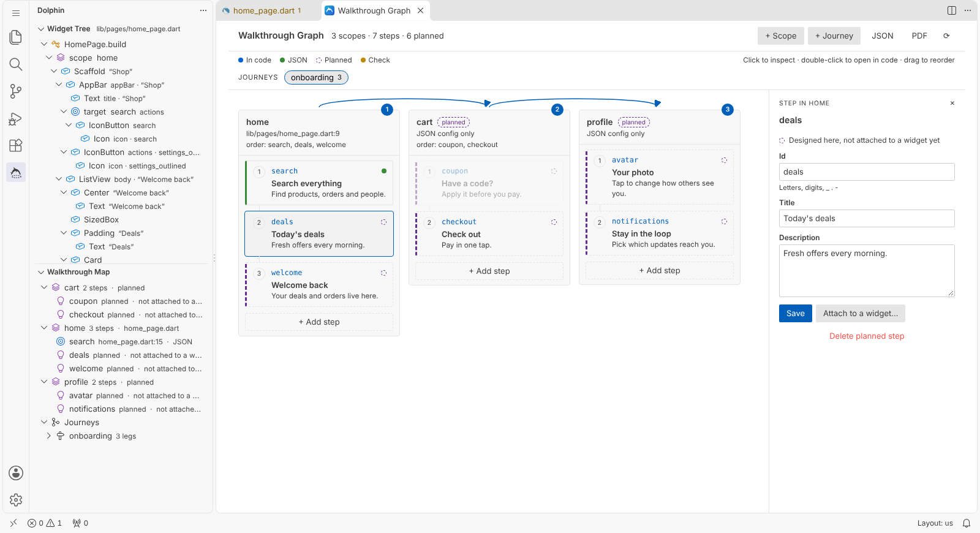Open the hamburger application menu
The width and height of the screenshot is (980, 533).
16,13
